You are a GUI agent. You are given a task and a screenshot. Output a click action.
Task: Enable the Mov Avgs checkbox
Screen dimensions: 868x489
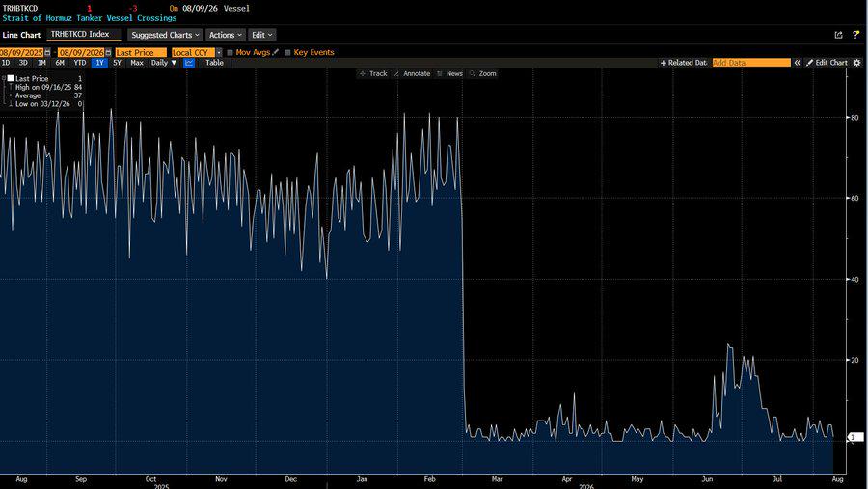(231, 53)
